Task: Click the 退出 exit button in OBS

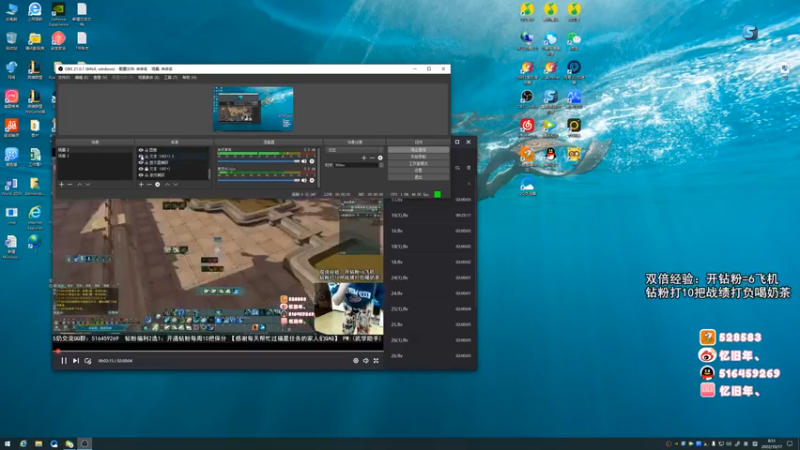Action: tap(418, 177)
